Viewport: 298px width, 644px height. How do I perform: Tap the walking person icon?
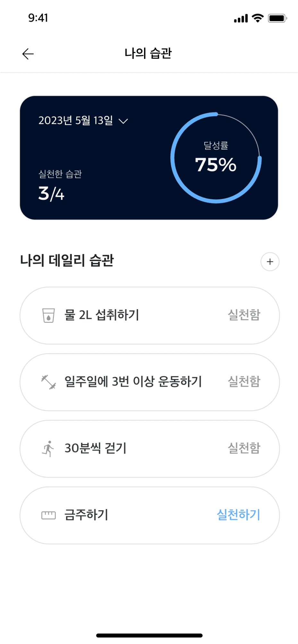(48, 449)
